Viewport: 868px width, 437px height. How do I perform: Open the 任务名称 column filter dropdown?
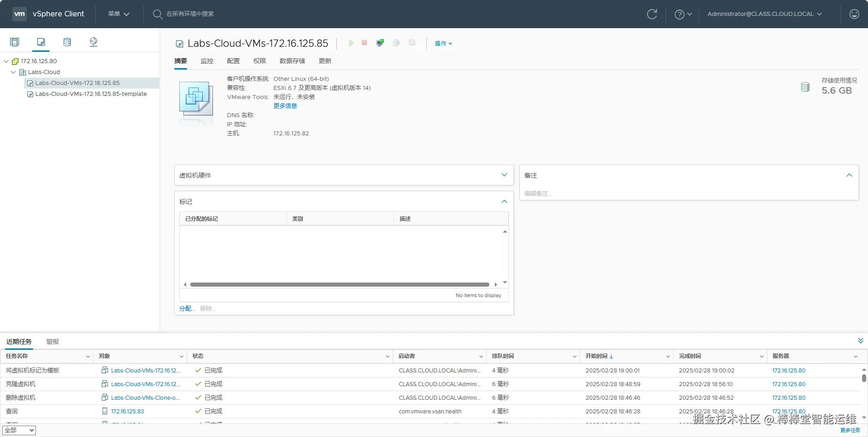tap(88, 357)
